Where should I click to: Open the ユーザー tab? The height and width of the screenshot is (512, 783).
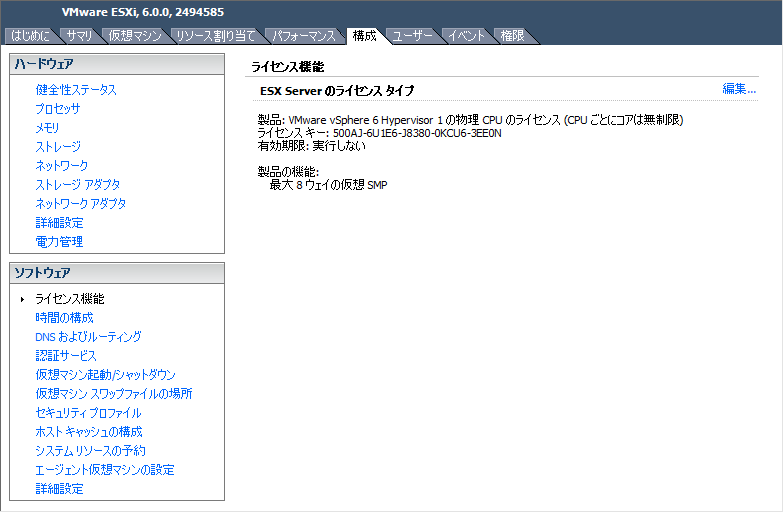point(412,36)
